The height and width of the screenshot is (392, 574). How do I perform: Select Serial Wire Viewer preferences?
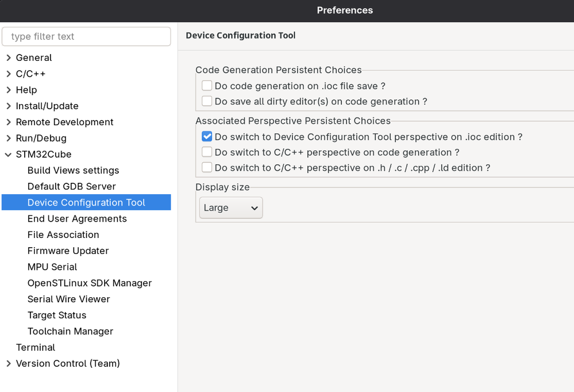coord(69,299)
